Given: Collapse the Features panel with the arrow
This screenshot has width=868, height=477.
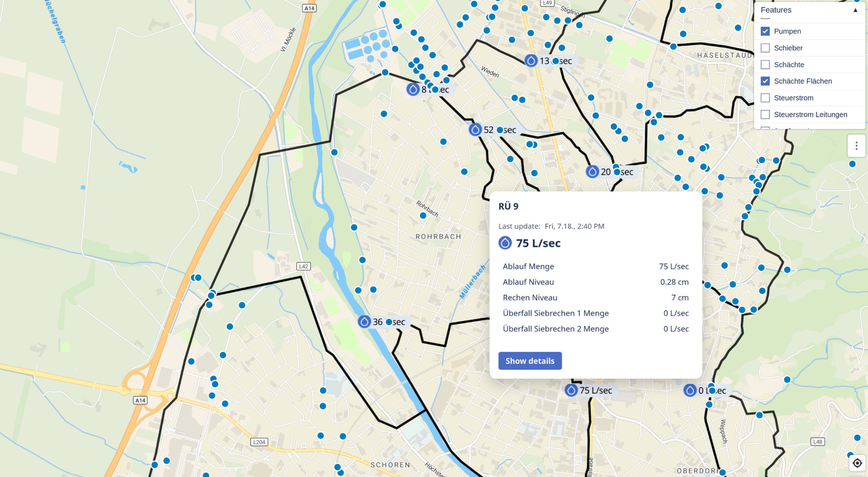Looking at the screenshot, I should [856, 10].
